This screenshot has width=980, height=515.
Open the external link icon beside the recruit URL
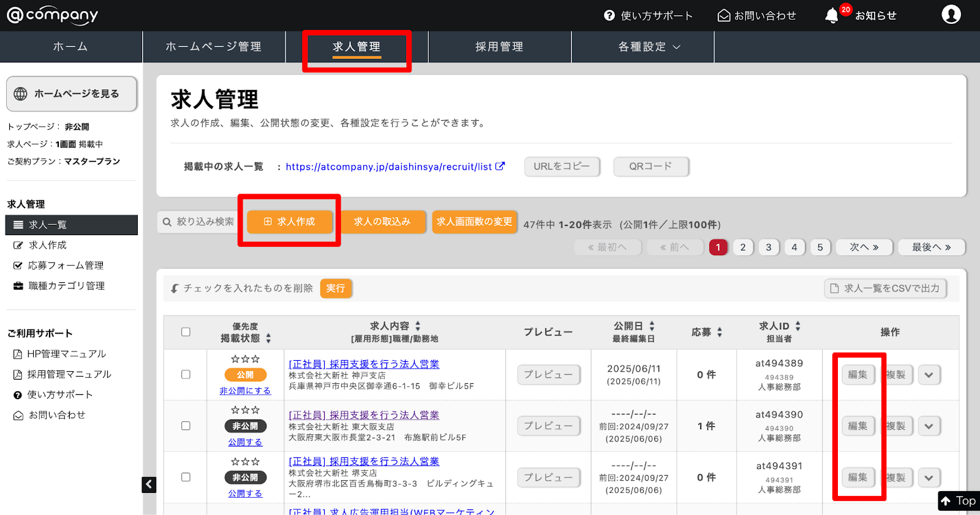[500, 166]
